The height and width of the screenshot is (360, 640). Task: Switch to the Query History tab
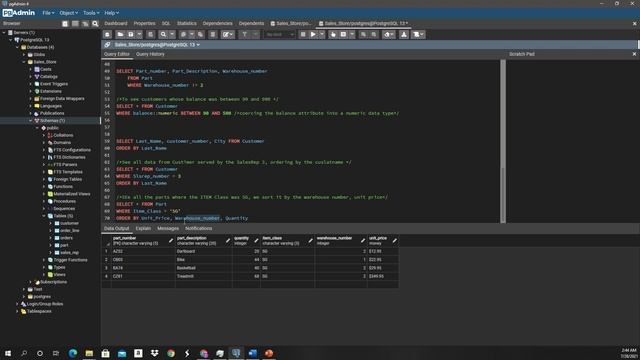pyautogui.click(x=150, y=54)
